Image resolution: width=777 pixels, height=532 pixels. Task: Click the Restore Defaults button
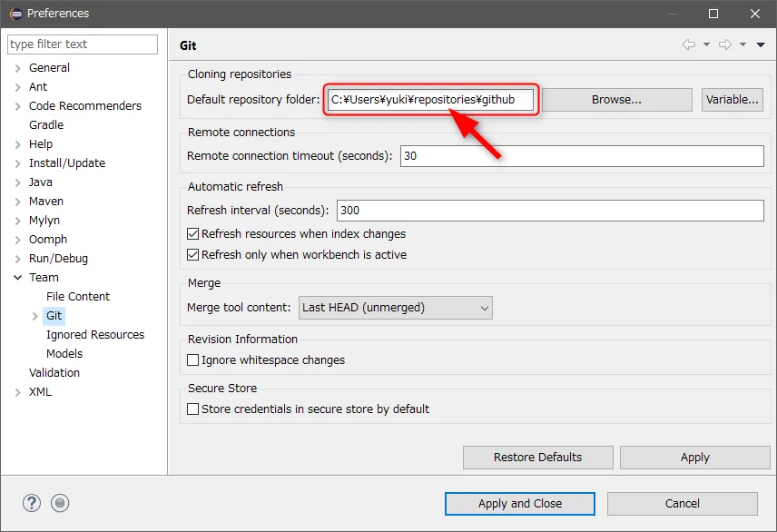(x=537, y=458)
